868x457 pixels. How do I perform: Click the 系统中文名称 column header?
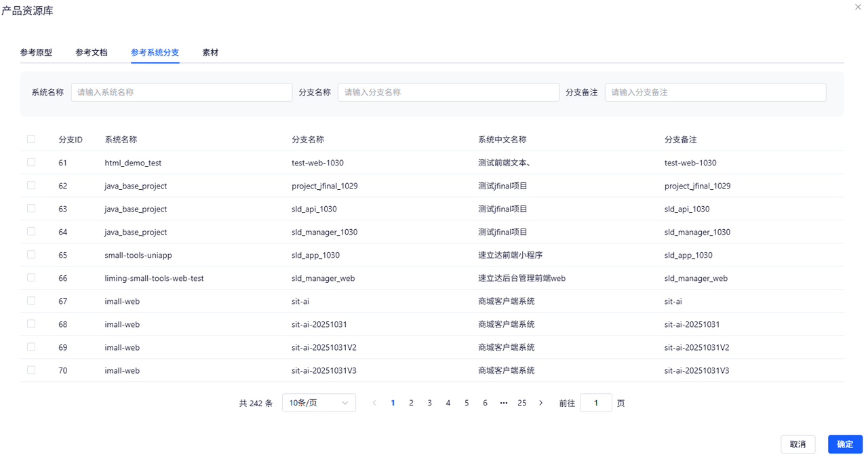point(502,140)
